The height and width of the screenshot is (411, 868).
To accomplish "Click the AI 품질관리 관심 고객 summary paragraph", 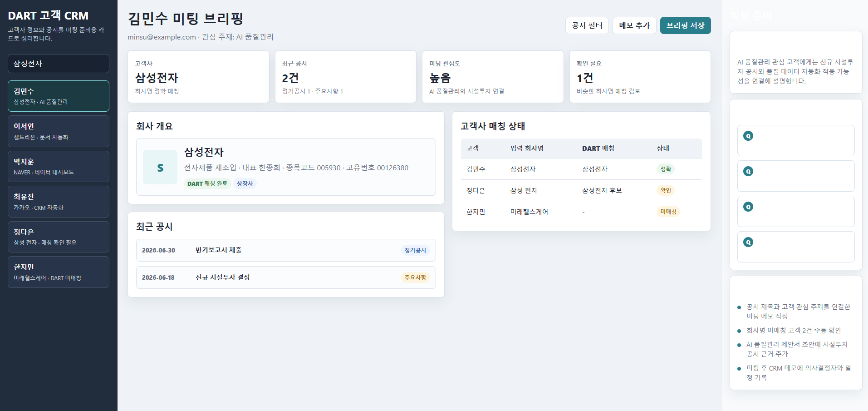I will click(x=795, y=71).
